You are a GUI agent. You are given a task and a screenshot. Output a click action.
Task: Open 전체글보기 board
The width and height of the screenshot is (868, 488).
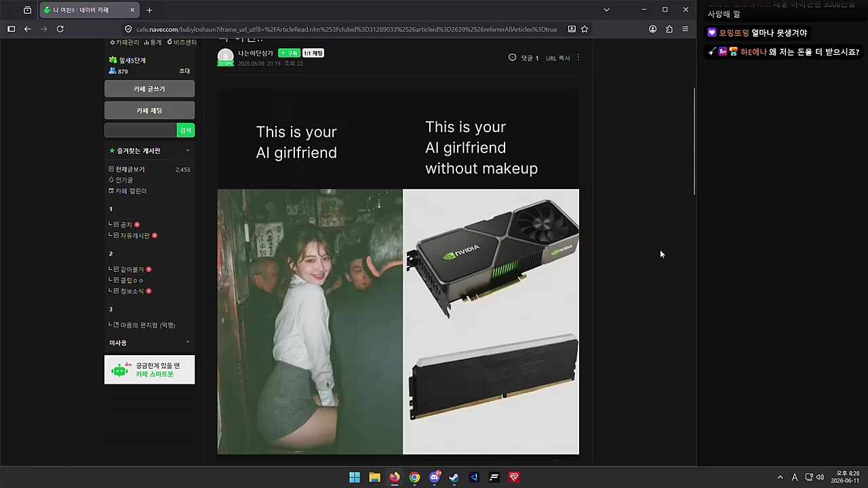pyautogui.click(x=130, y=169)
